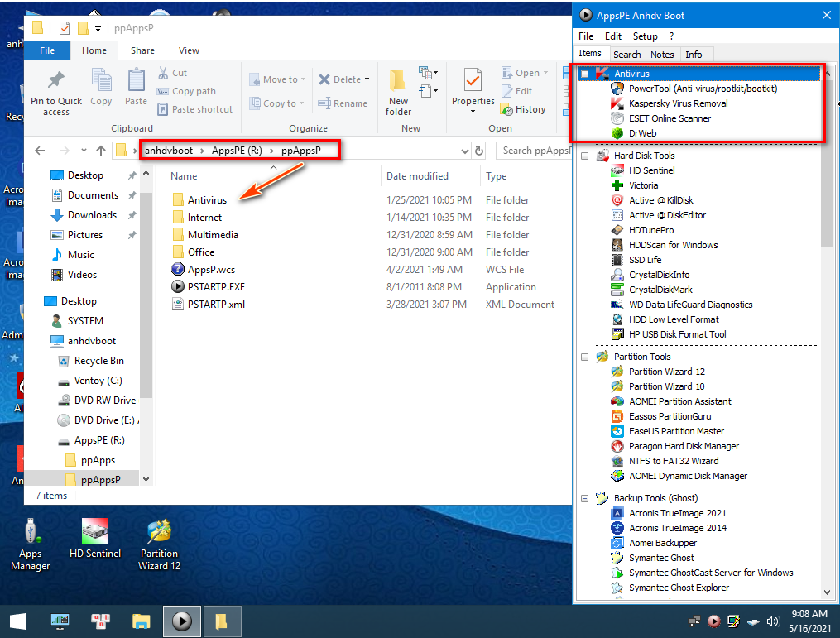Collapse the Partition Tools group
This screenshot has height=638, width=840.
point(585,357)
